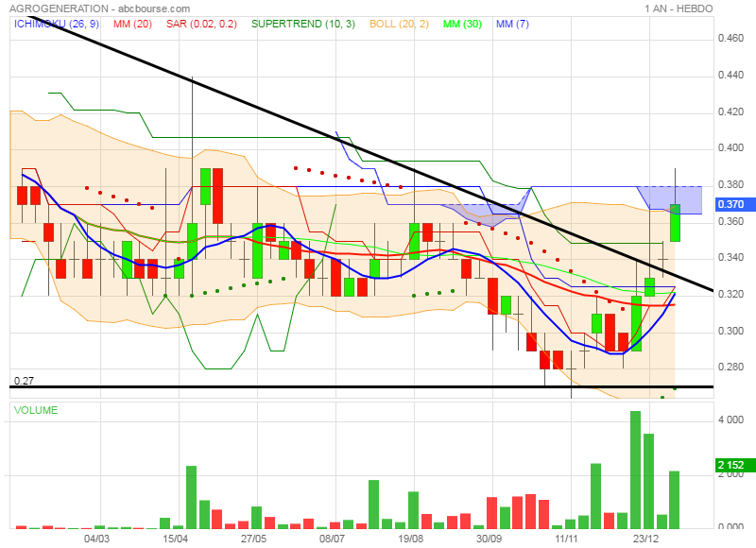Click the 08/07 date label
Screen dimensions: 756x548
pyautogui.click(x=333, y=539)
